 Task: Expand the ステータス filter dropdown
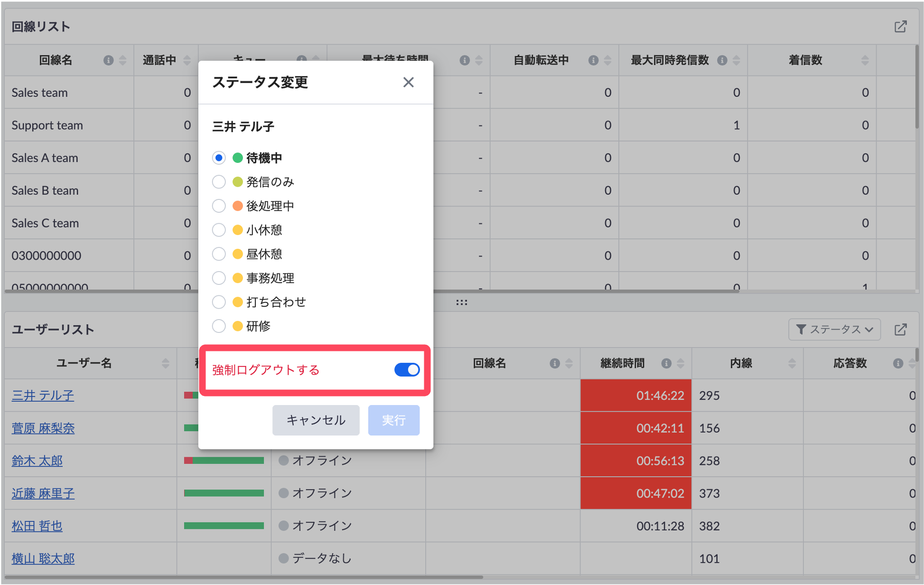[x=834, y=330]
